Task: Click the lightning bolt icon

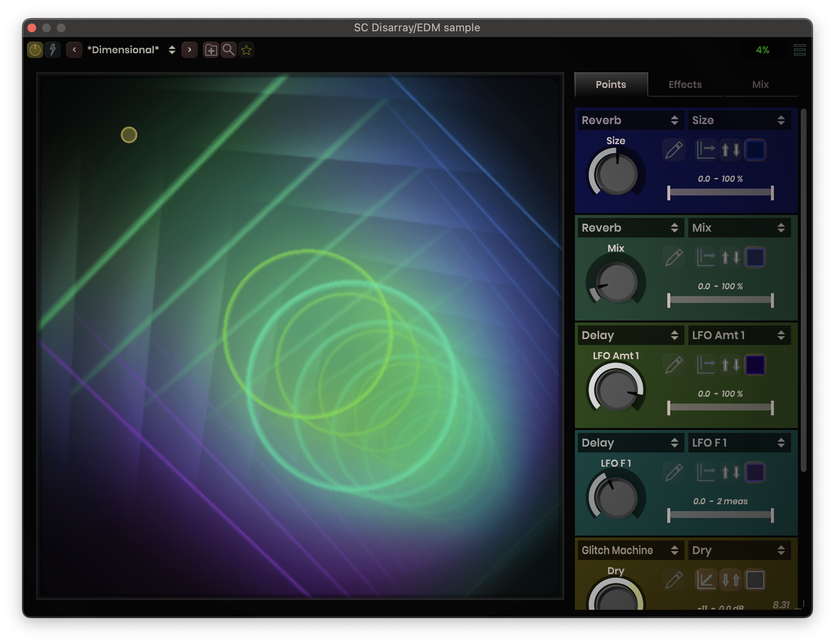Action: [x=53, y=50]
